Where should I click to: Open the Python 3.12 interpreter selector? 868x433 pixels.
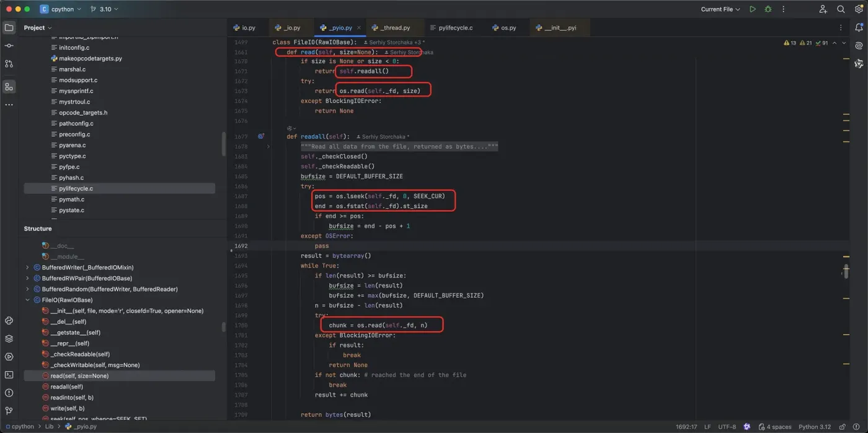(814, 427)
